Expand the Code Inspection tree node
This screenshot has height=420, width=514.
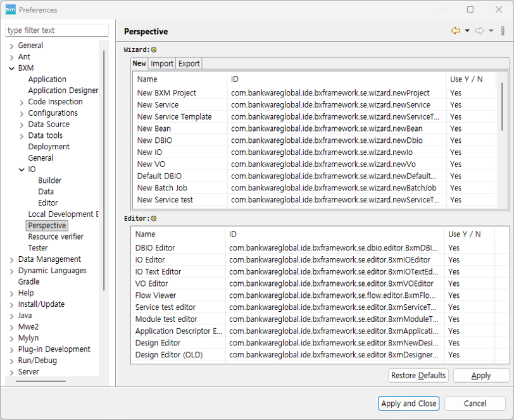22,102
